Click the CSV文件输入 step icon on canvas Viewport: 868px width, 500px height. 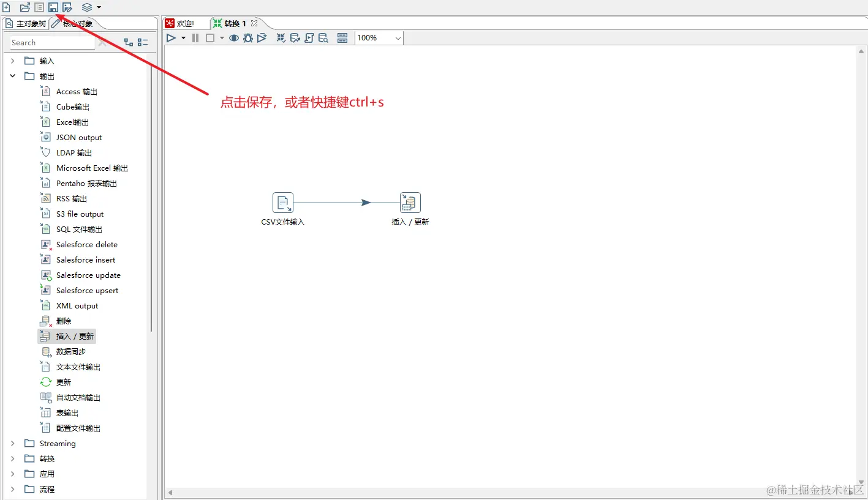pyautogui.click(x=283, y=203)
